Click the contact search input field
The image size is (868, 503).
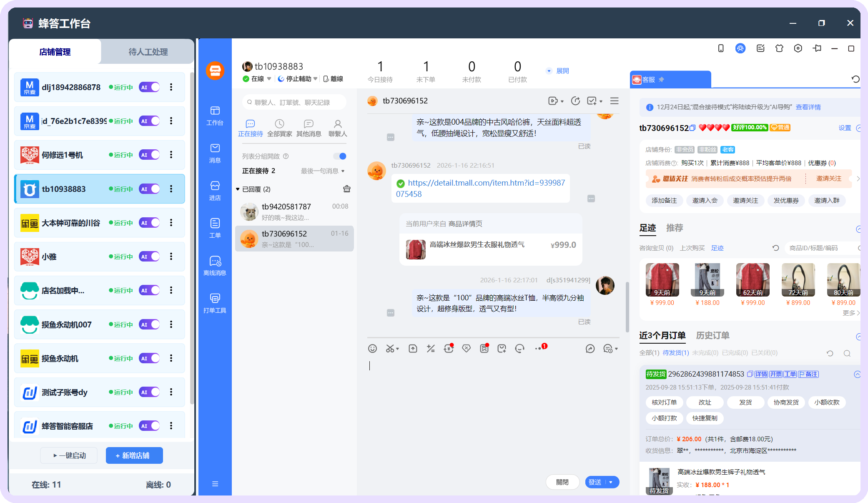(x=295, y=102)
